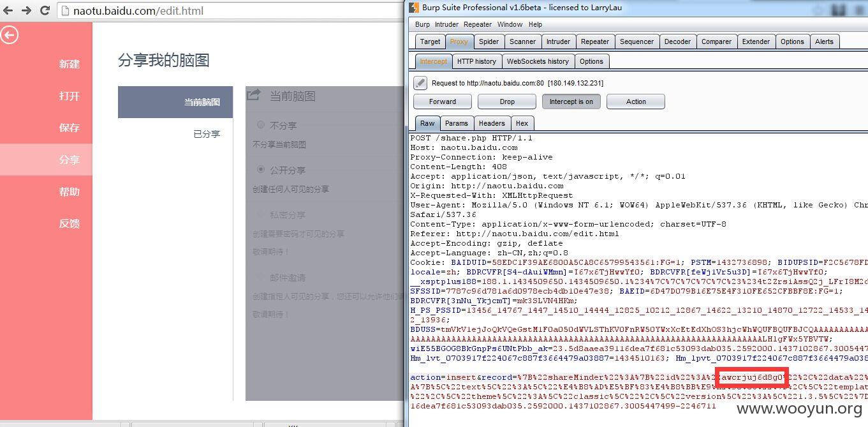Select 新建 in the red sidebar
This screenshot has height=427, width=868.
70,64
